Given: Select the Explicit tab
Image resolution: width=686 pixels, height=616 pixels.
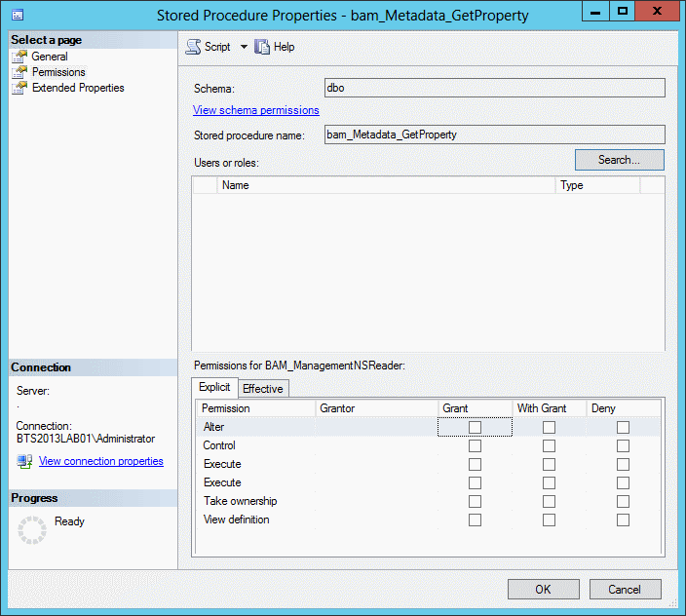Looking at the screenshot, I should [214, 388].
